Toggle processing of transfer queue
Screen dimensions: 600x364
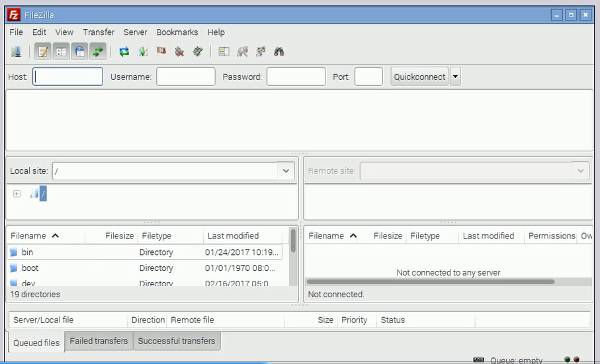tap(142, 52)
